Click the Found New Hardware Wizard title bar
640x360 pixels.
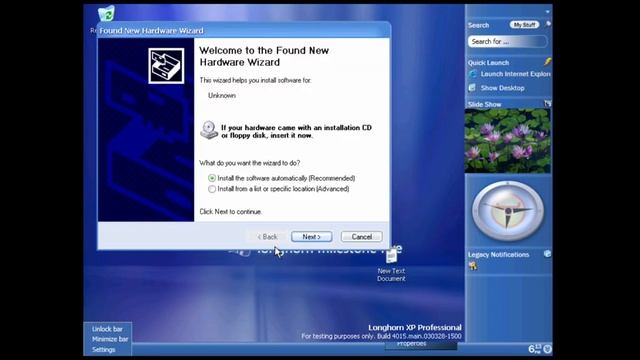pyautogui.click(x=244, y=31)
